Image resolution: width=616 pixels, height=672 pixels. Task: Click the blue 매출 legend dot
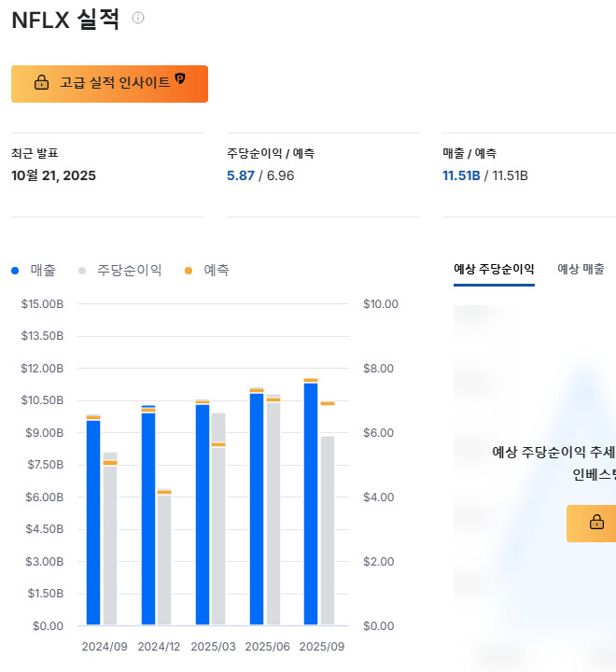(15, 271)
